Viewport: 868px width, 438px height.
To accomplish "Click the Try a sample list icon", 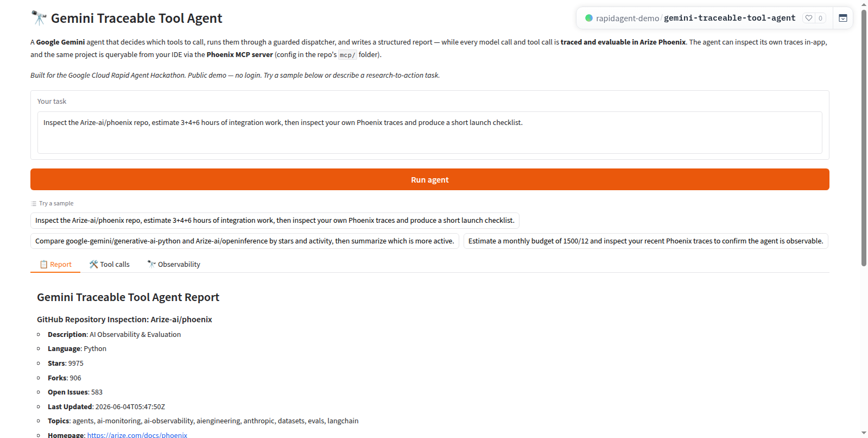I will tap(34, 204).
